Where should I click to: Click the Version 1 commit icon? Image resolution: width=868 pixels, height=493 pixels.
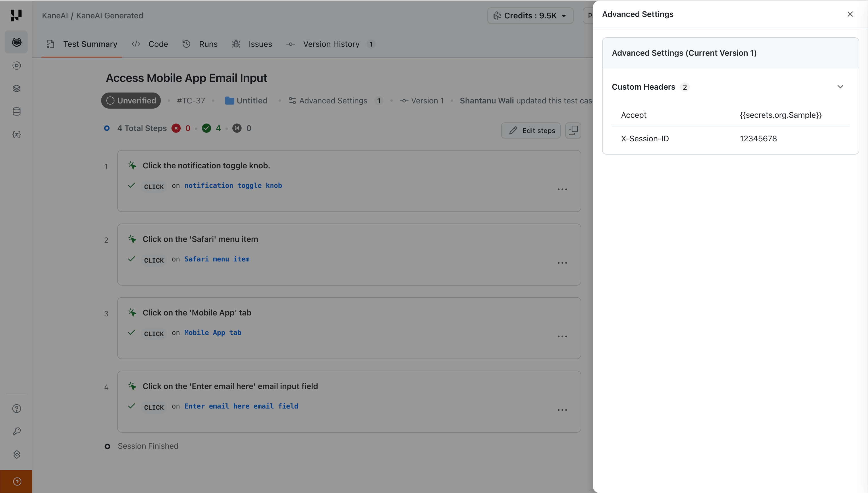coord(404,101)
